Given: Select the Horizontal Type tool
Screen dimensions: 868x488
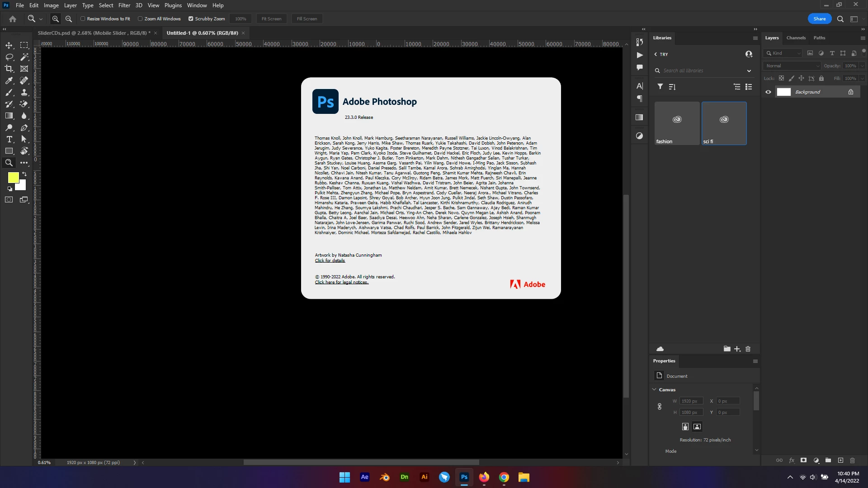Looking at the screenshot, I should 9,139.
